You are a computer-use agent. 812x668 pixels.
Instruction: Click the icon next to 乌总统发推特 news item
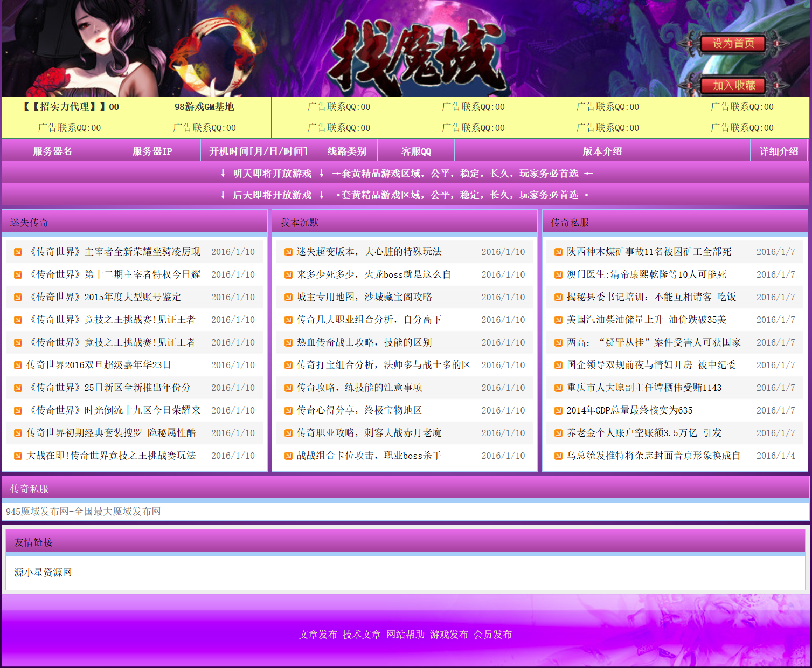click(558, 456)
